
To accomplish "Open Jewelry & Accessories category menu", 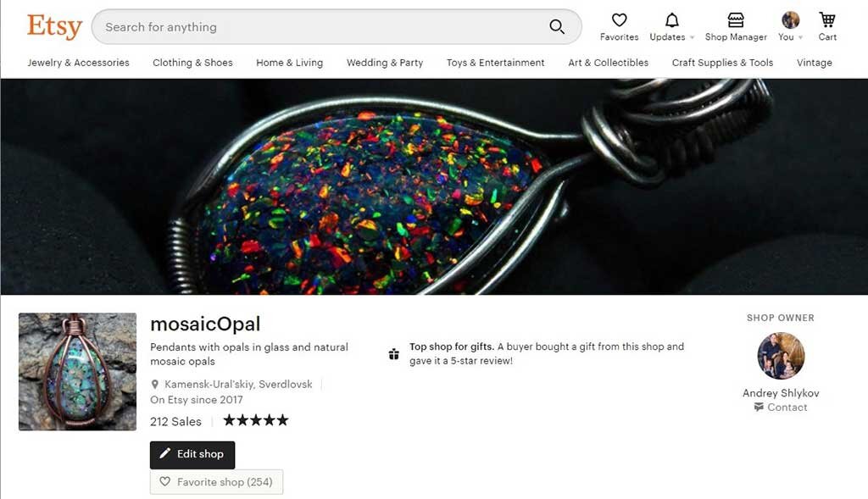I will tap(78, 63).
